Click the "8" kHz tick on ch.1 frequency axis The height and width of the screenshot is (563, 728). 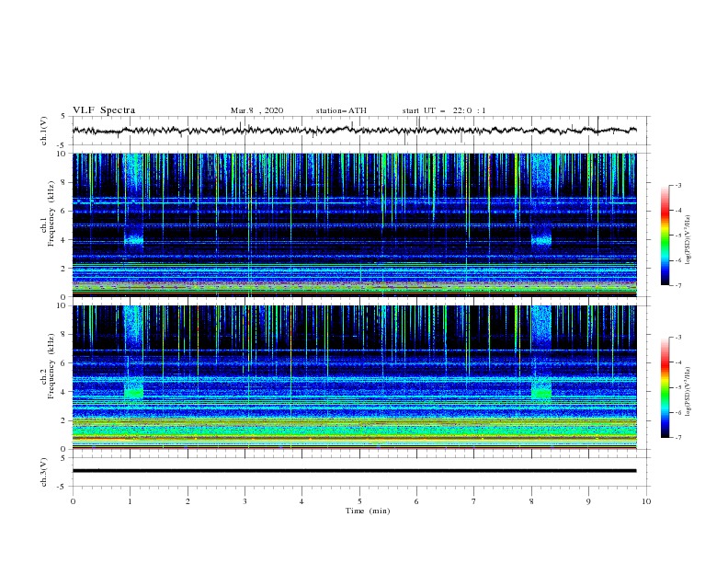click(63, 182)
